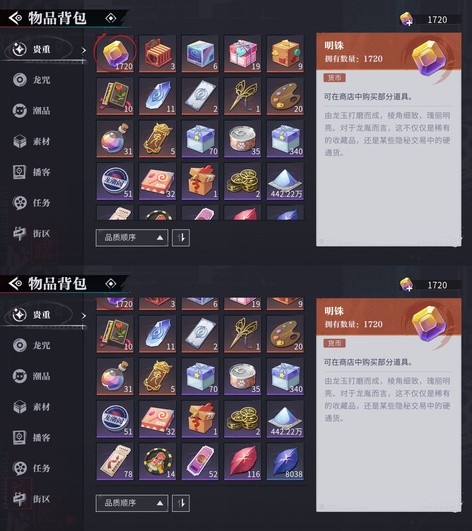Click the 货币 tag in the lower details panel

tap(335, 343)
